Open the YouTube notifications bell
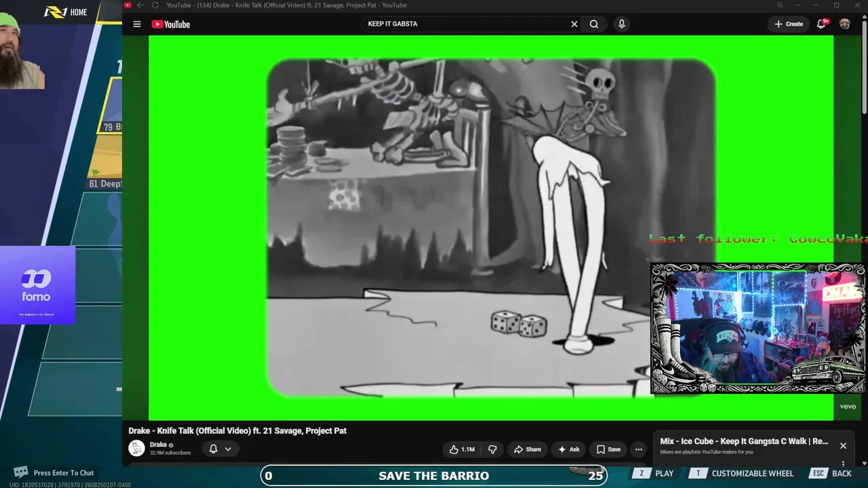The height and width of the screenshot is (488, 868). 821,24
